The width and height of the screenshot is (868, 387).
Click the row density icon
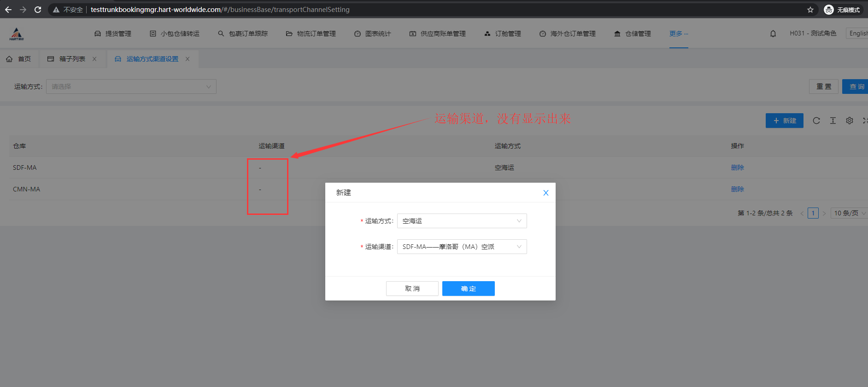pyautogui.click(x=833, y=121)
